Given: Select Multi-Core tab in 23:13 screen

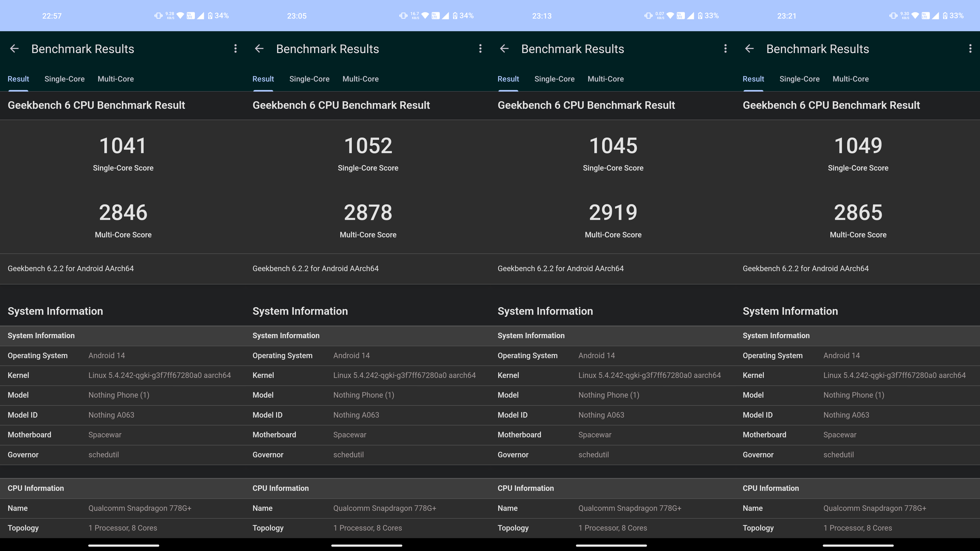Looking at the screenshot, I should coord(606,79).
